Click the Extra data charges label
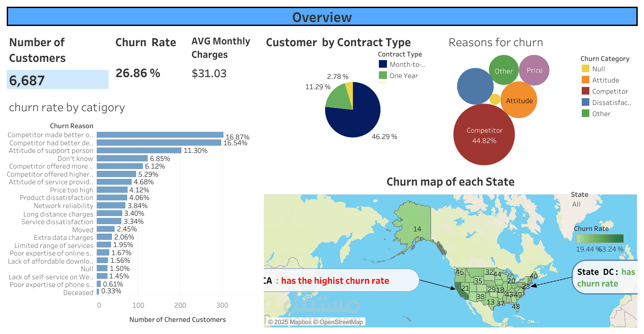644x334 pixels. [64, 238]
